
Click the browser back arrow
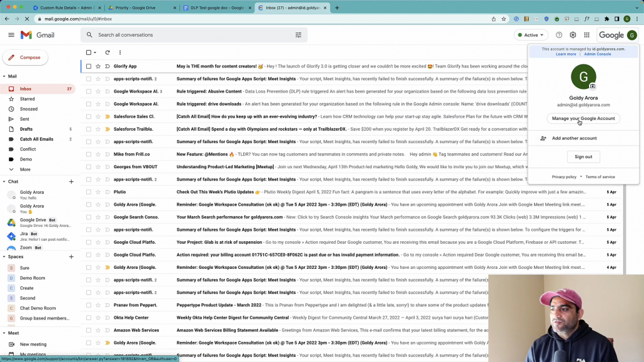click(x=7, y=19)
